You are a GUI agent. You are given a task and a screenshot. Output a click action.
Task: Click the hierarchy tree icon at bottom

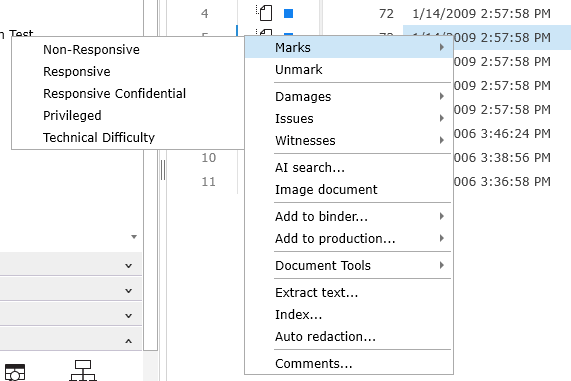tap(83, 370)
